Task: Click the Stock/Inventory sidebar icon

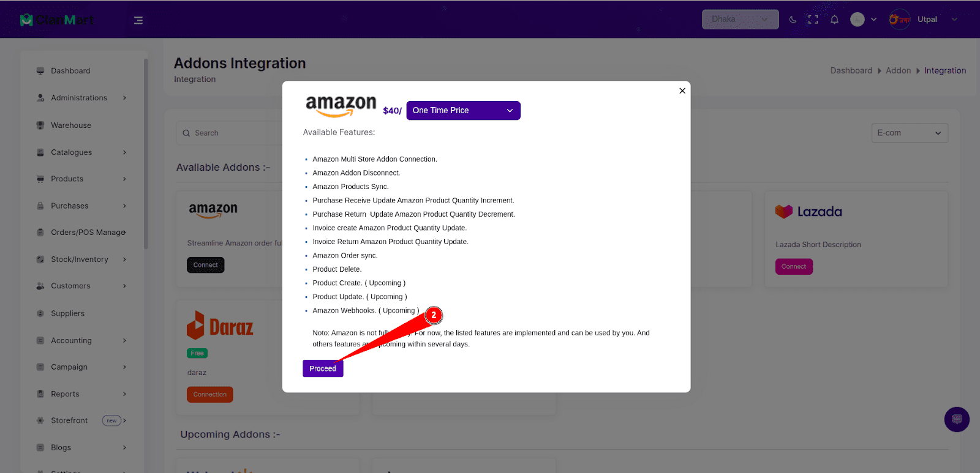Action: coord(40,259)
